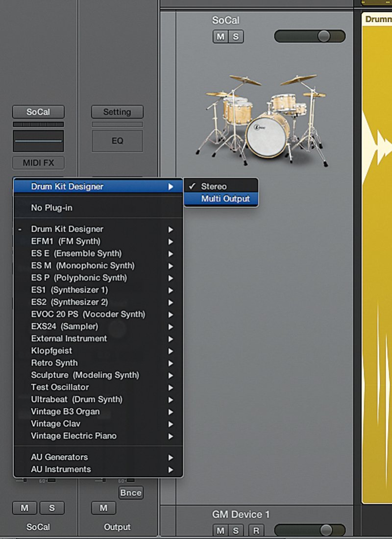
Task: Pick Retro Synth from the list
Action: [x=98, y=363]
